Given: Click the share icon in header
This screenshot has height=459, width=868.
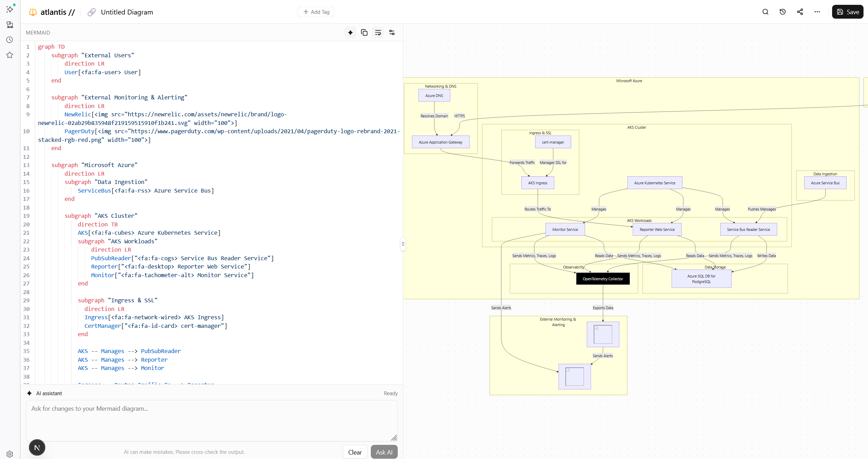Looking at the screenshot, I should click(800, 12).
